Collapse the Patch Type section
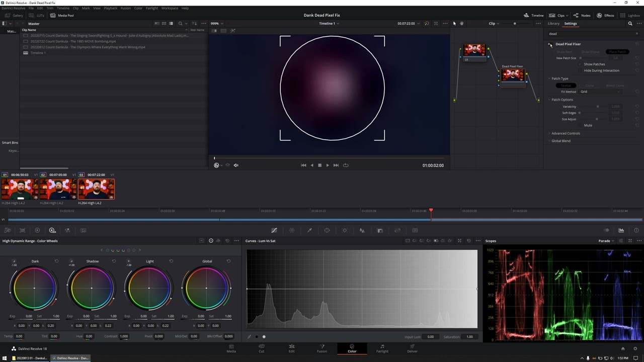The width and height of the screenshot is (644, 362). point(549,78)
